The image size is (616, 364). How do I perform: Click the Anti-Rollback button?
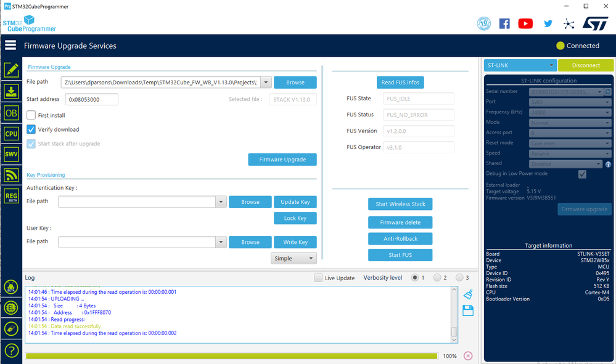point(400,238)
